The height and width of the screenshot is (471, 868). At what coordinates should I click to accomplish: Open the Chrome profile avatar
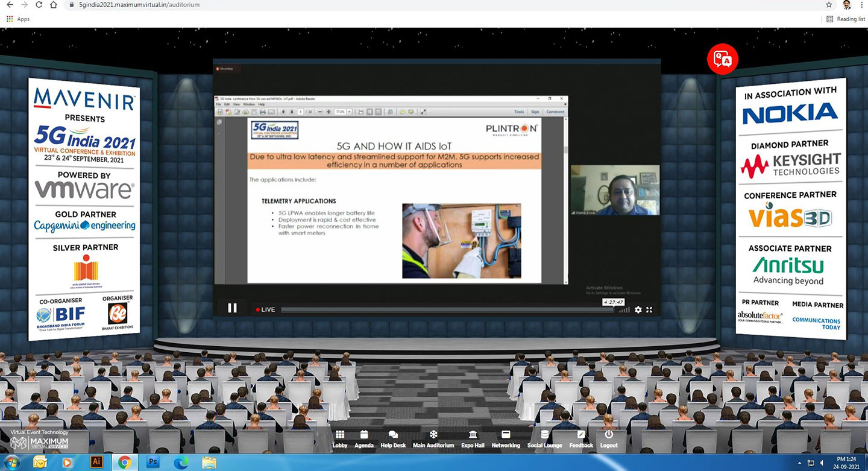point(848,5)
